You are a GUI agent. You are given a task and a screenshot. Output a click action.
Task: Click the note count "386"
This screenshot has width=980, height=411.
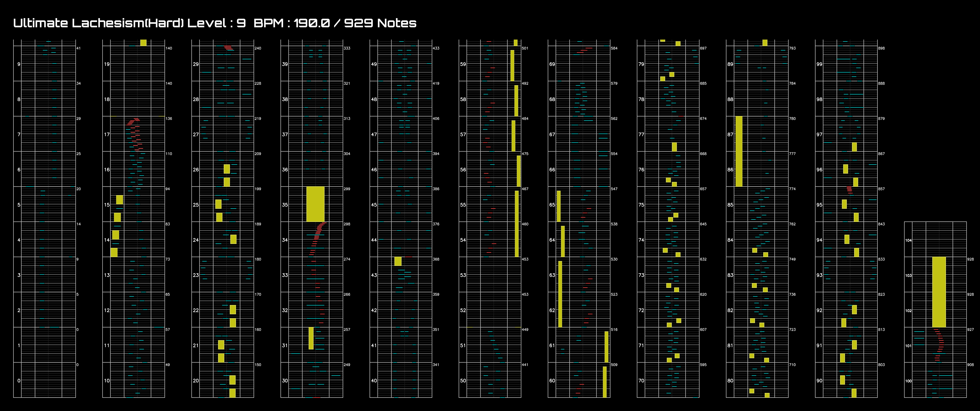436,189
